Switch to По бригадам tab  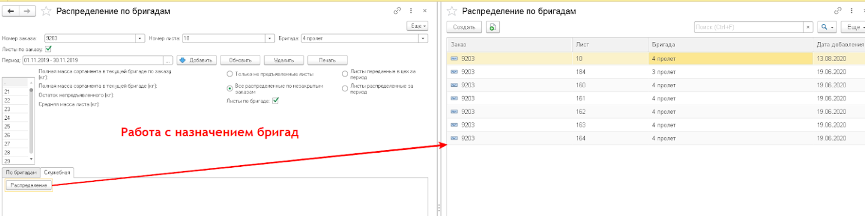click(21, 172)
